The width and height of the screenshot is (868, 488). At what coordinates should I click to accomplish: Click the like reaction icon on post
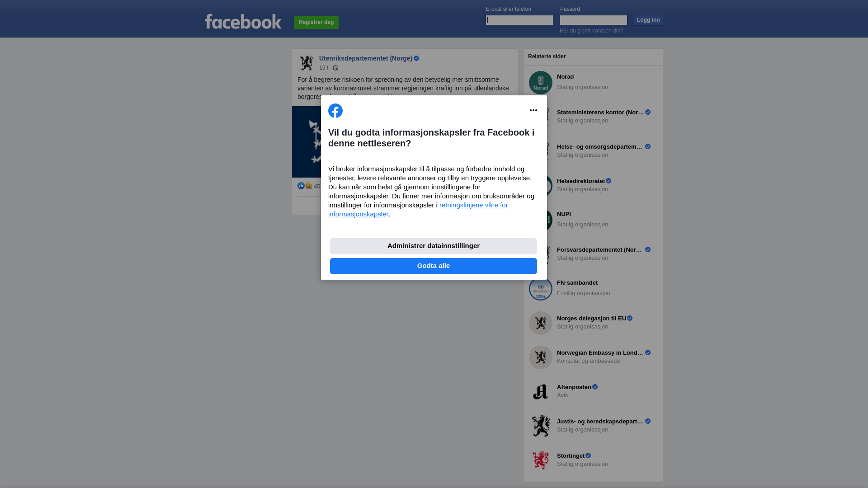point(301,186)
